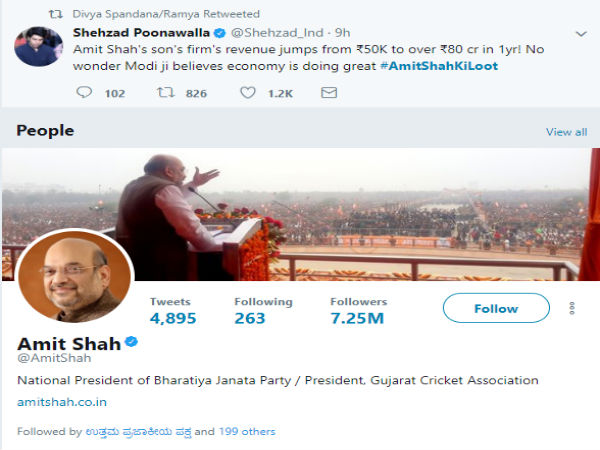
Task: Open the amitshah.co.in website link
Action: coord(62,402)
